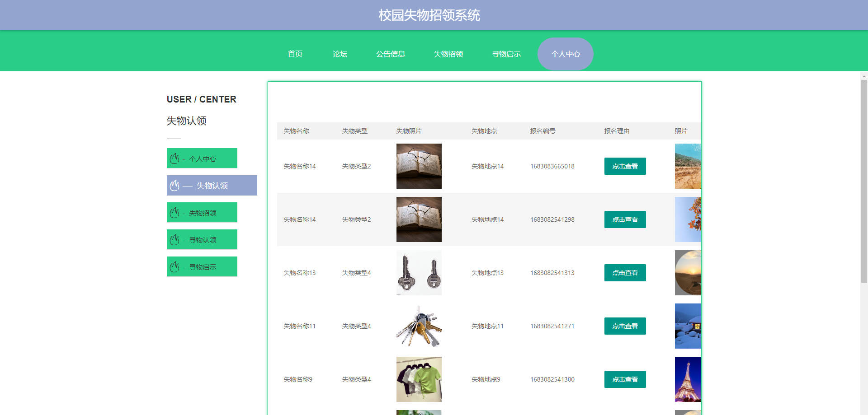Screen dimensions: 868x415
Task: Open sidebar 个人中心 entry
Action: pyautogui.click(x=202, y=158)
